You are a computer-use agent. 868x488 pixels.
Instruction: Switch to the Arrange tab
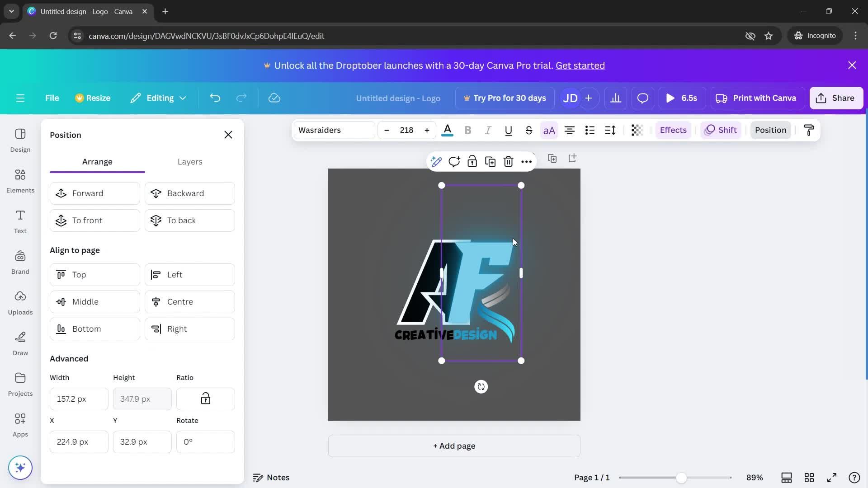pyautogui.click(x=97, y=161)
